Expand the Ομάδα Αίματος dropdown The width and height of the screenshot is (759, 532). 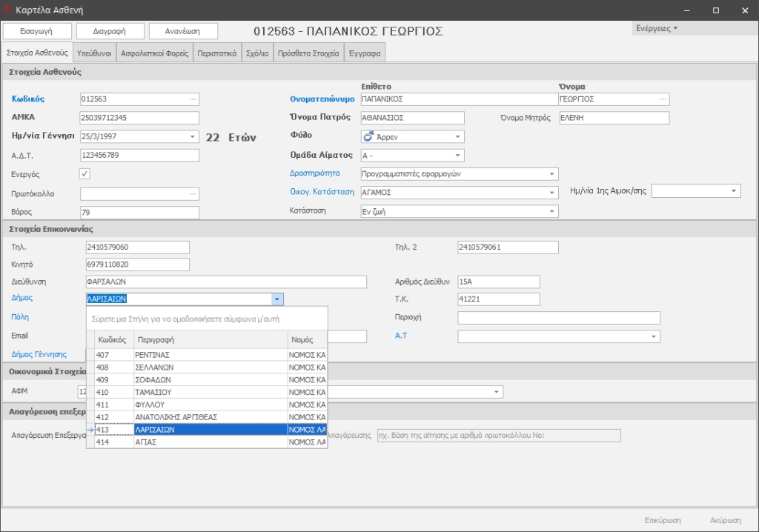coord(458,156)
